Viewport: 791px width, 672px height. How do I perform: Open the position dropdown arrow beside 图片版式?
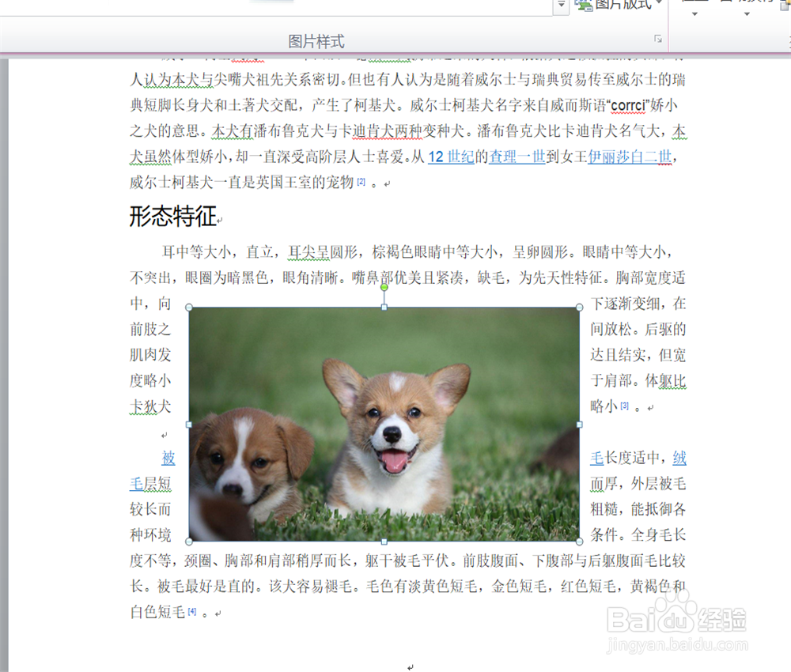tap(694, 14)
